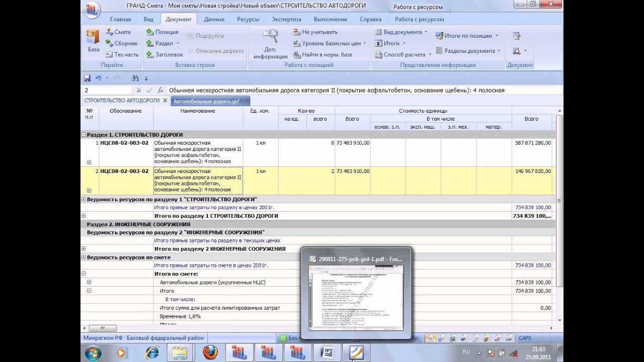Save document via quick access toolbar

[x=87, y=78]
